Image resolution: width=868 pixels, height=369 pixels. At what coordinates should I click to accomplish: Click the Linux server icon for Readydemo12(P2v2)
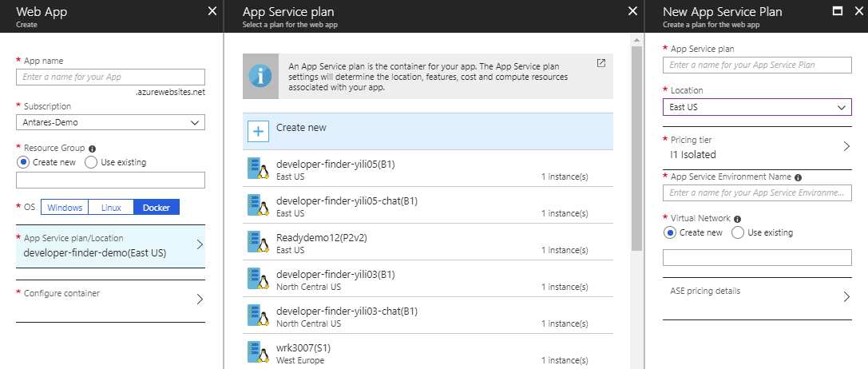point(259,244)
